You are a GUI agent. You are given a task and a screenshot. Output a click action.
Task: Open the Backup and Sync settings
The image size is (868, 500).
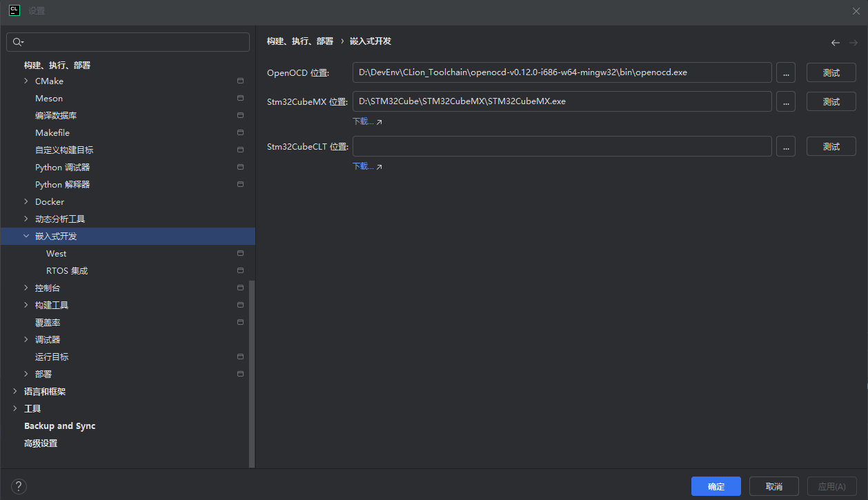(60, 426)
